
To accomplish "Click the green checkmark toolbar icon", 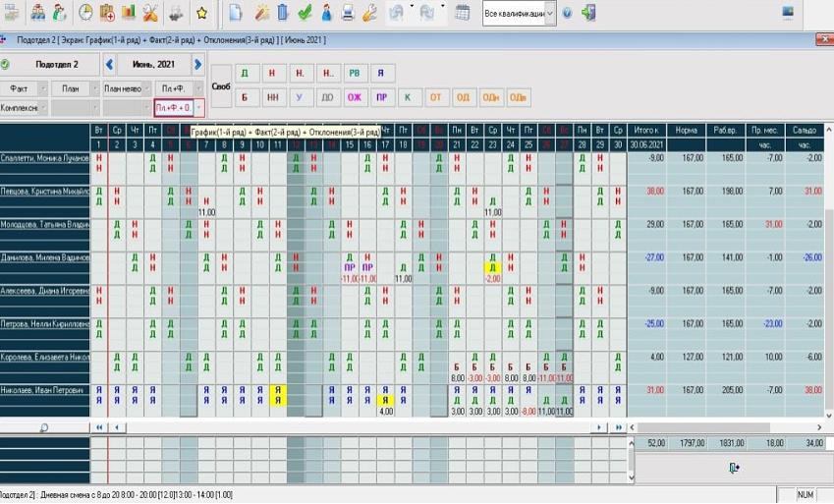I will 305,13.
